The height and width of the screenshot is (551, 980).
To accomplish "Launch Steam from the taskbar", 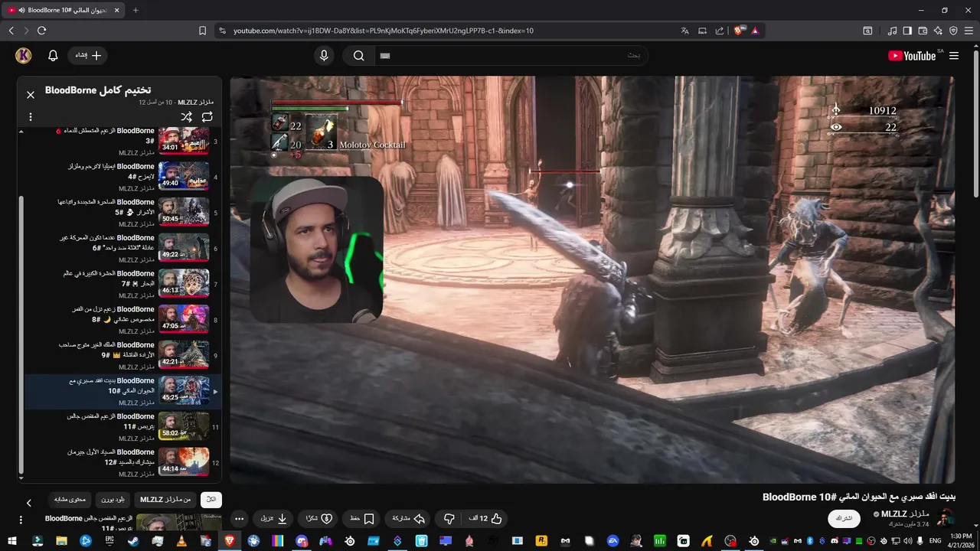I will pyautogui.click(x=132, y=541).
